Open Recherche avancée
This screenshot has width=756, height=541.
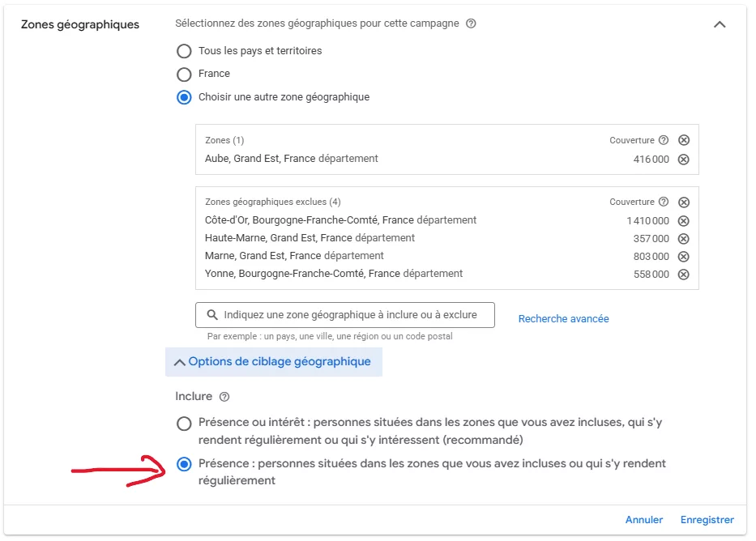564,318
